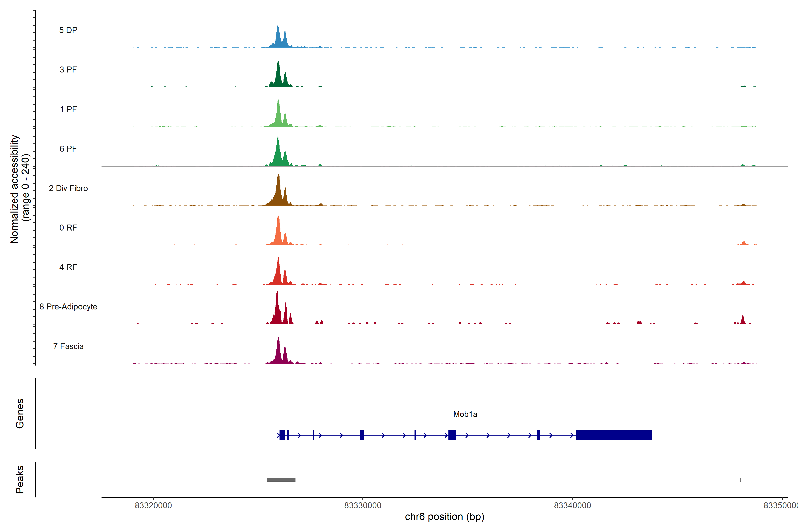Click the 1 PF track label
Viewport: 798px width, 532px height.
tap(68, 109)
